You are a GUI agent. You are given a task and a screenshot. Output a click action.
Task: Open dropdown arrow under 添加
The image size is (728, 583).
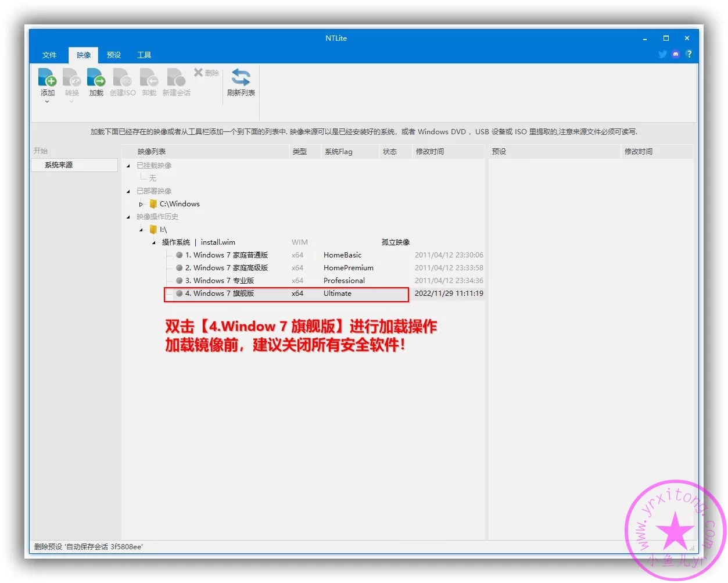47,102
